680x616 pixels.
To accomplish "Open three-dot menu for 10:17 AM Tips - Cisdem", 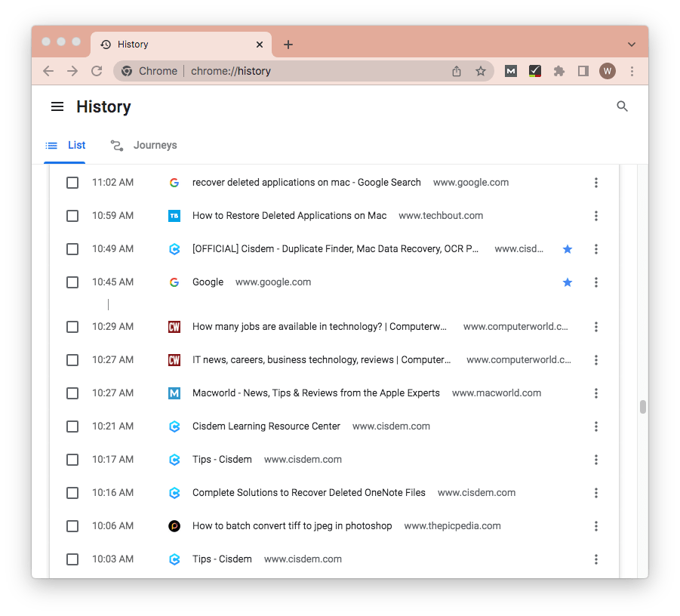I will coord(596,460).
